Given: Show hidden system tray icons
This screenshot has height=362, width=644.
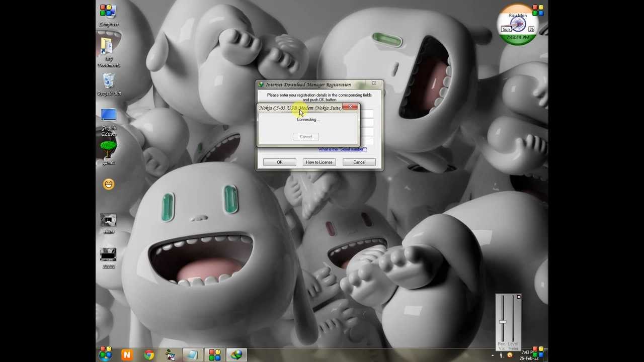Looking at the screenshot, I should pos(493,355).
